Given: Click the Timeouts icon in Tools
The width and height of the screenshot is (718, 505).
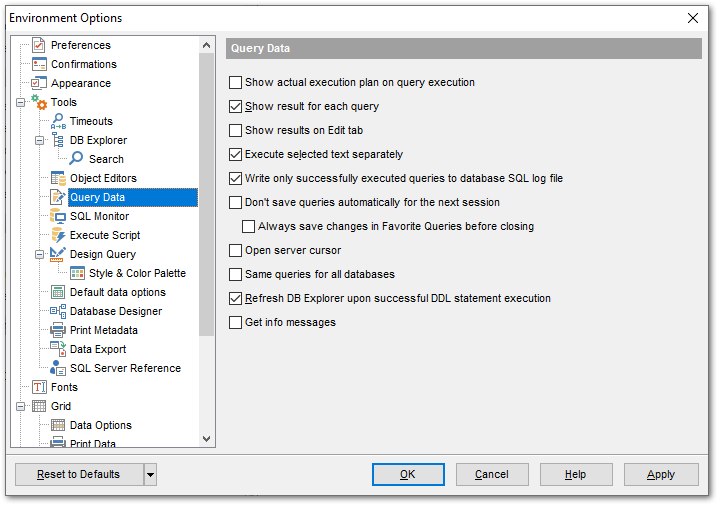Looking at the screenshot, I should click(x=58, y=121).
